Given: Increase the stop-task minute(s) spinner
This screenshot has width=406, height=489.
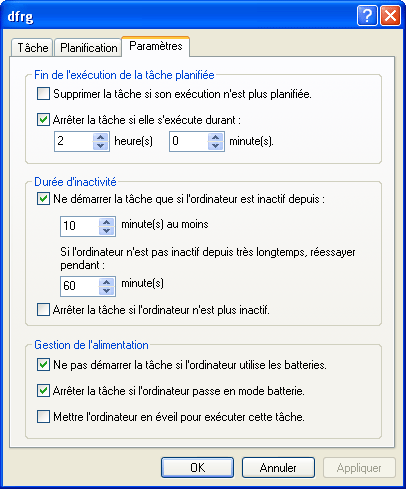Looking at the screenshot, I should pyautogui.click(x=216, y=137).
